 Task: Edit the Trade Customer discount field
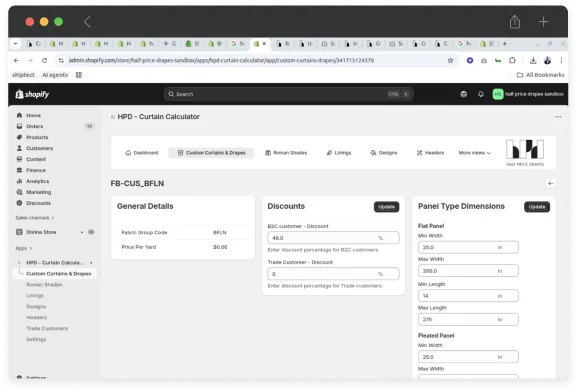(333, 274)
